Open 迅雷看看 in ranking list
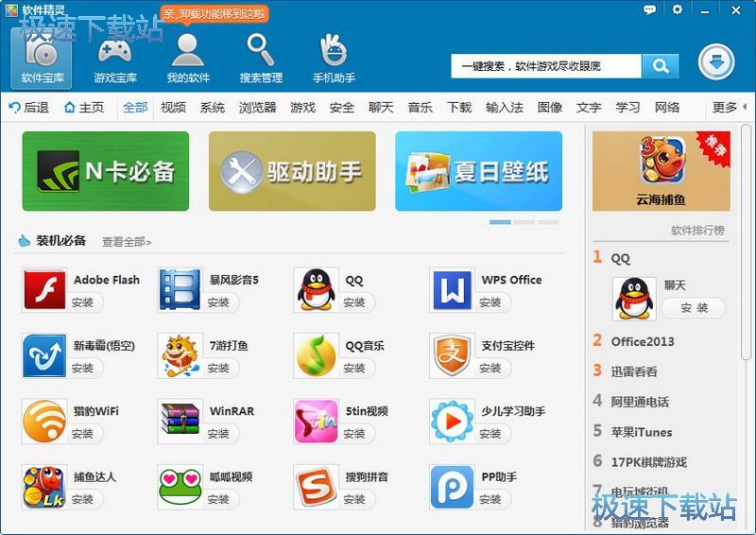756x535 pixels. (634, 371)
